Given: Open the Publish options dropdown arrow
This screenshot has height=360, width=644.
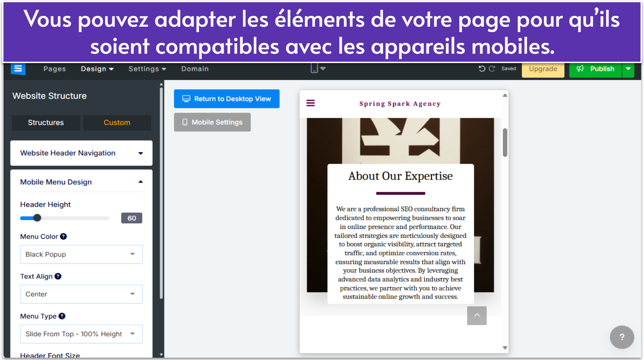Looking at the screenshot, I should (x=628, y=69).
